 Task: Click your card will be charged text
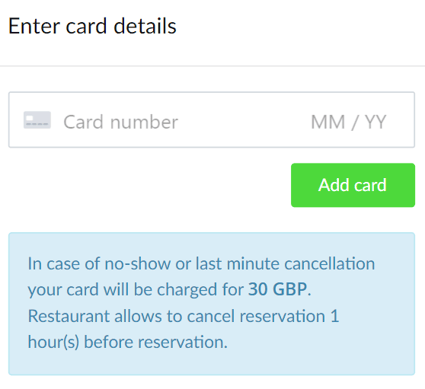[136, 289]
